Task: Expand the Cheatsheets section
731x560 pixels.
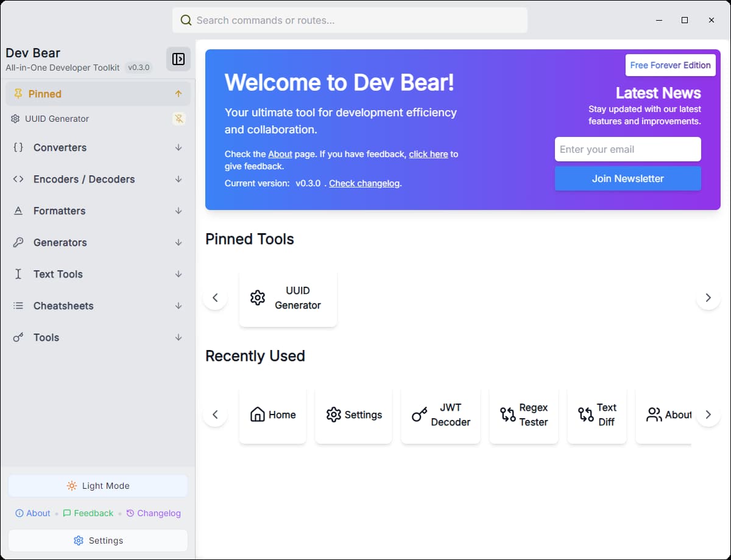Action: (x=63, y=306)
